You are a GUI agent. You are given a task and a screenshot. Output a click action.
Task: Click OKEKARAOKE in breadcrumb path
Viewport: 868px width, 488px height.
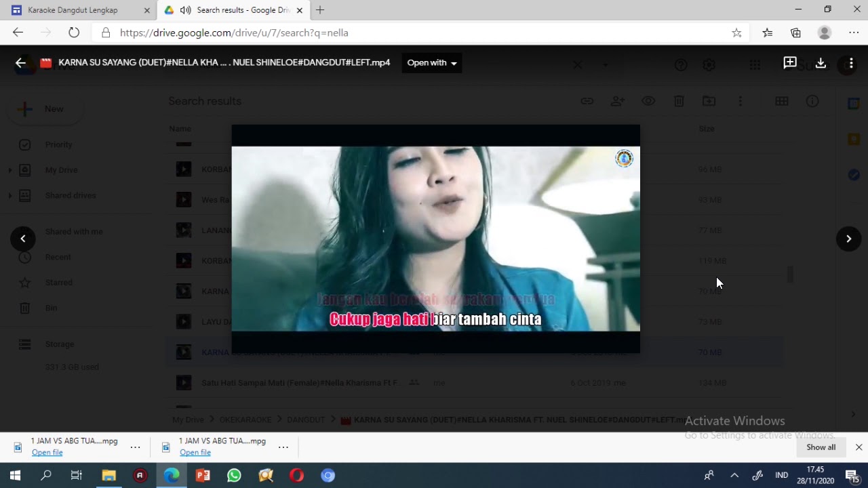tap(245, 420)
